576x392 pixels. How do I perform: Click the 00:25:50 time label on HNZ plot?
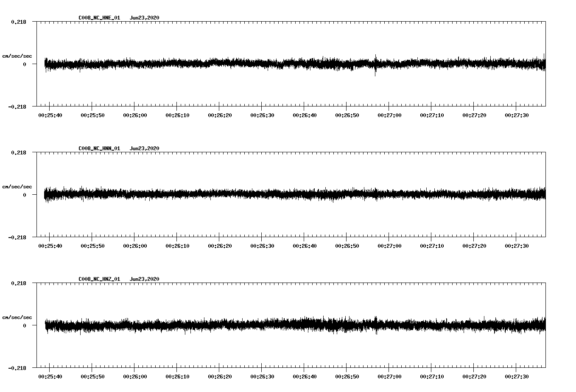click(92, 377)
